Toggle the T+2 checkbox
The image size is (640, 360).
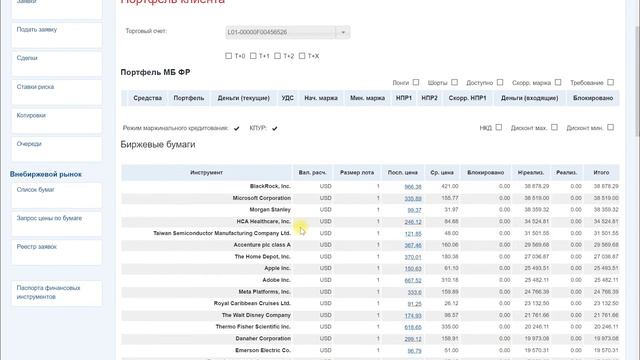pos(278,56)
